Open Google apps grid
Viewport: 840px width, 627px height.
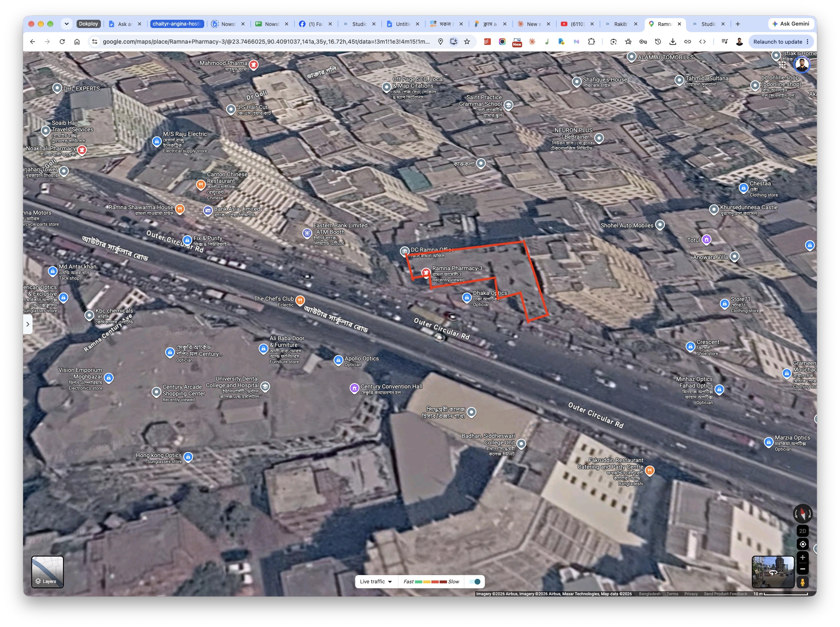[x=782, y=65]
